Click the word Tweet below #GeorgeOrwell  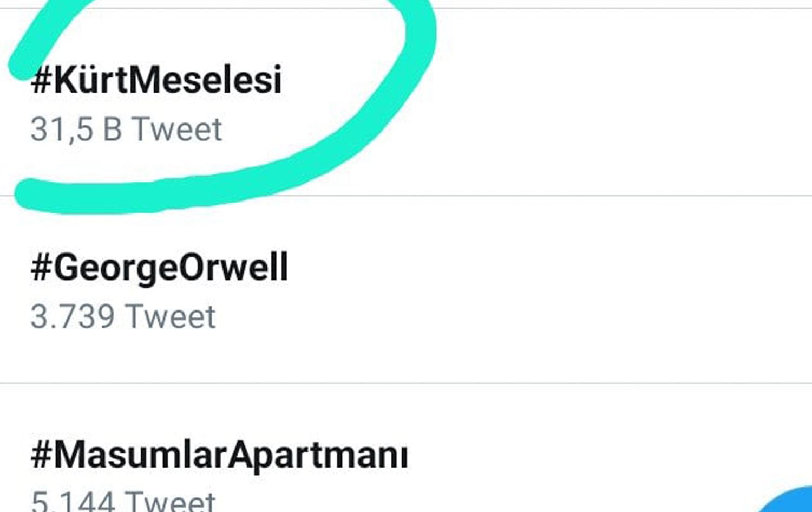tap(171, 317)
